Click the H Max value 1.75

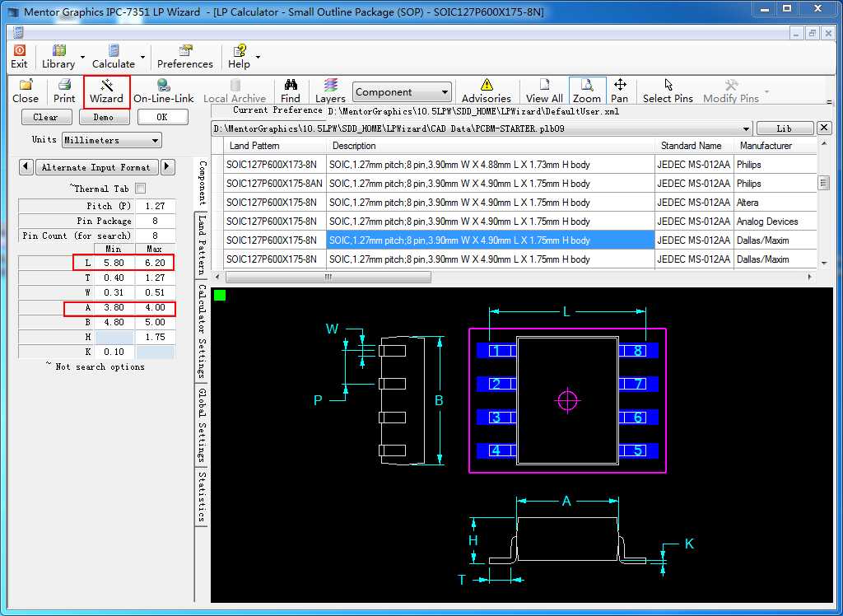[x=155, y=337]
